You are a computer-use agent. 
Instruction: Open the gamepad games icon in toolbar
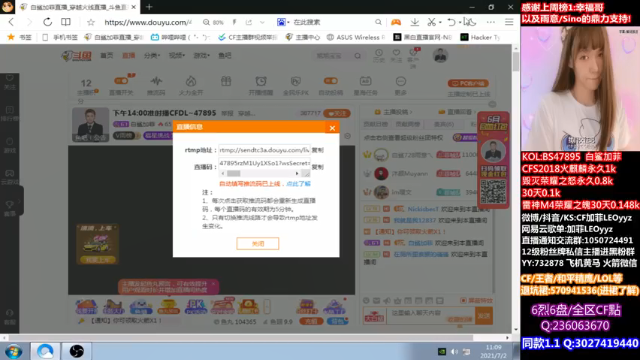[396, 22]
